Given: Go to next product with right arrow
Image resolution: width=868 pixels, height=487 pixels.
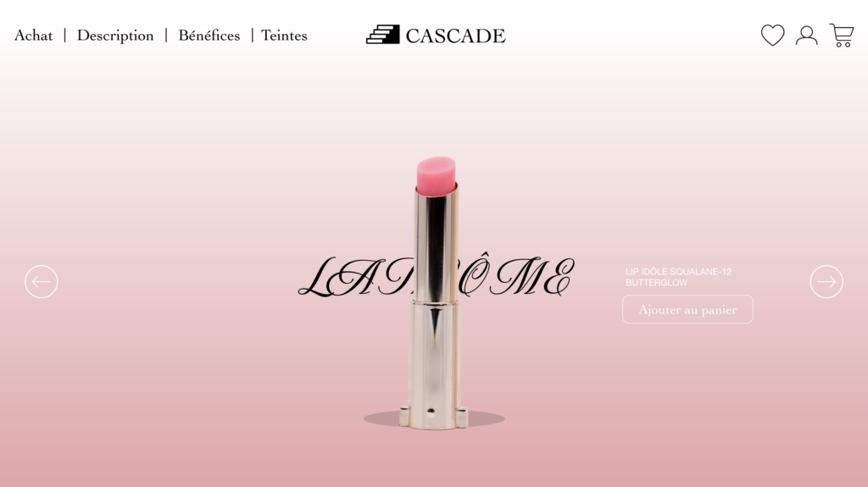Looking at the screenshot, I should [x=826, y=282].
